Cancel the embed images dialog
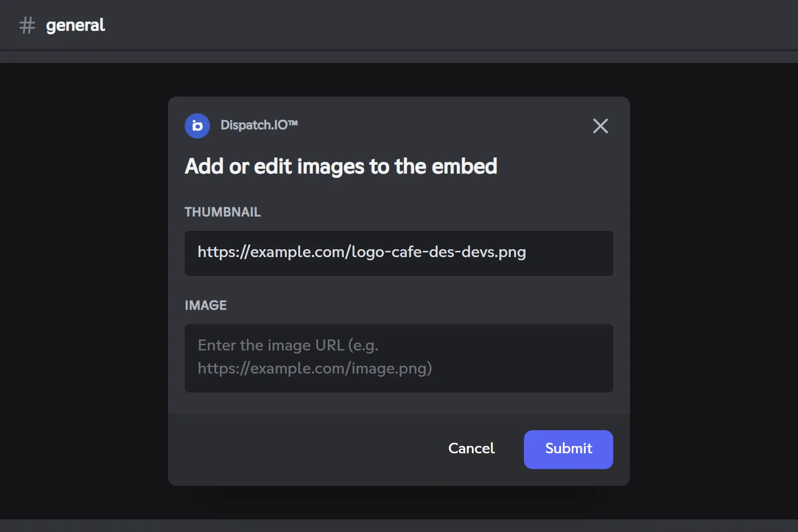798x532 pixels. 471,449
